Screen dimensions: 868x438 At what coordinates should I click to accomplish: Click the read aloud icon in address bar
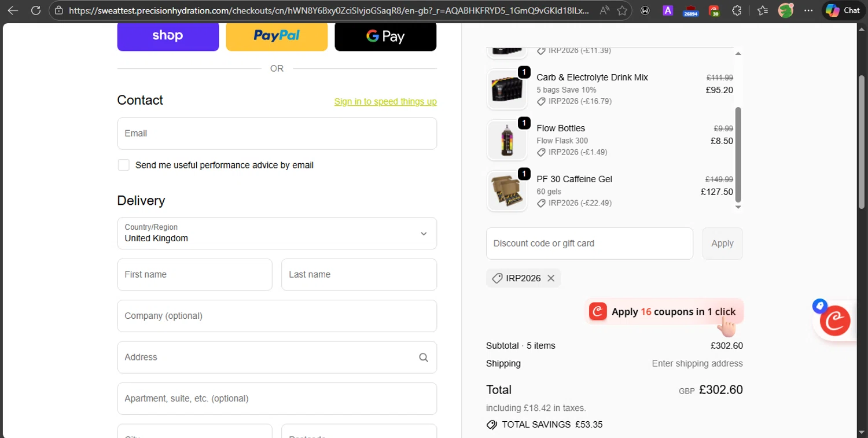pyautogui.click(x=604, y=10)
